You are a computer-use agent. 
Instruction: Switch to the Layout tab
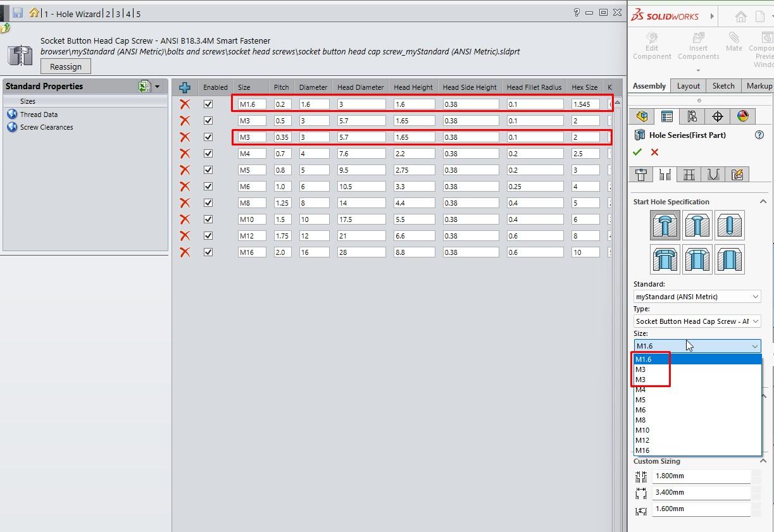tap(689, 86)
